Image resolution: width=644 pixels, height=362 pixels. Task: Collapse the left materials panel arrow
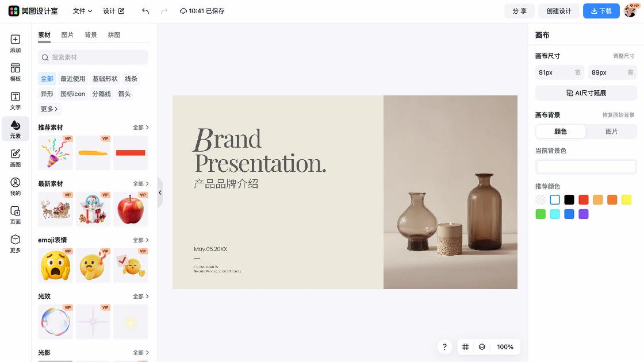point(160,192)
